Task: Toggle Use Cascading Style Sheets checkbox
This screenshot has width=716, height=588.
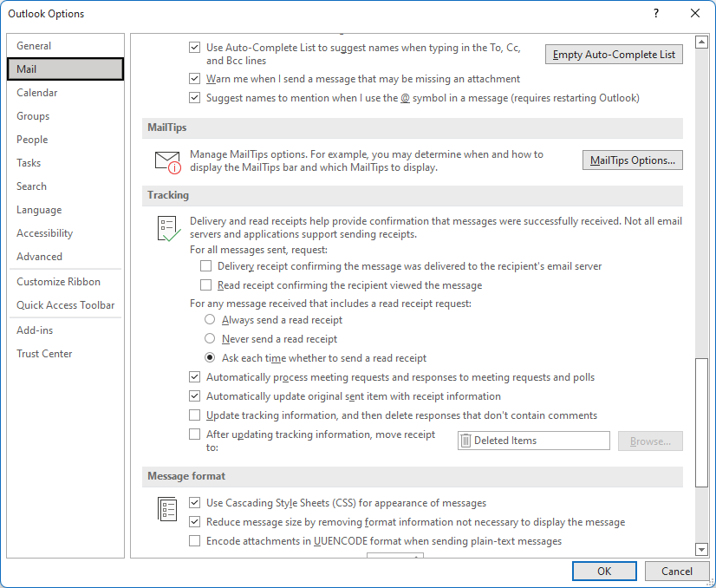Action: click(x=194, y=502)
